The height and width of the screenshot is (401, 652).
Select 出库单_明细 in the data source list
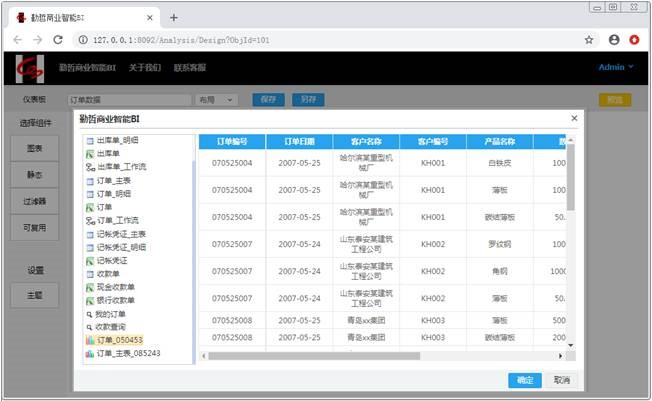(x=117, y=140)
